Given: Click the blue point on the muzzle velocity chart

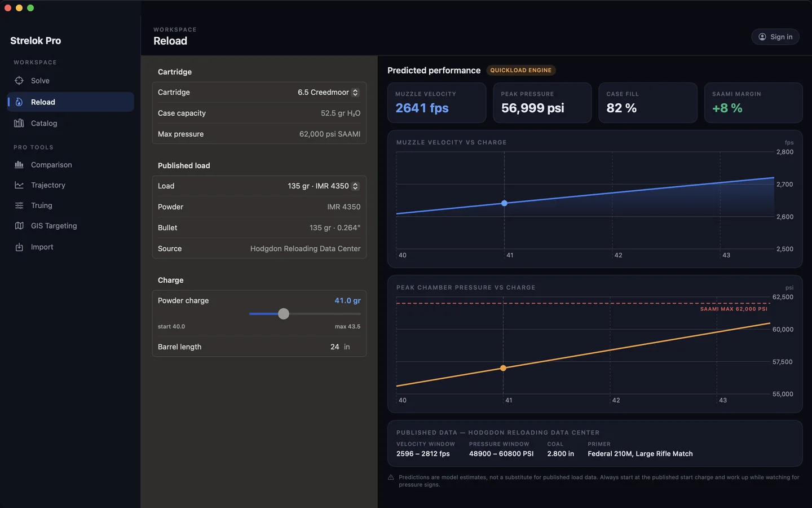Looking at the screenshot, I should (x=504, y=203).
